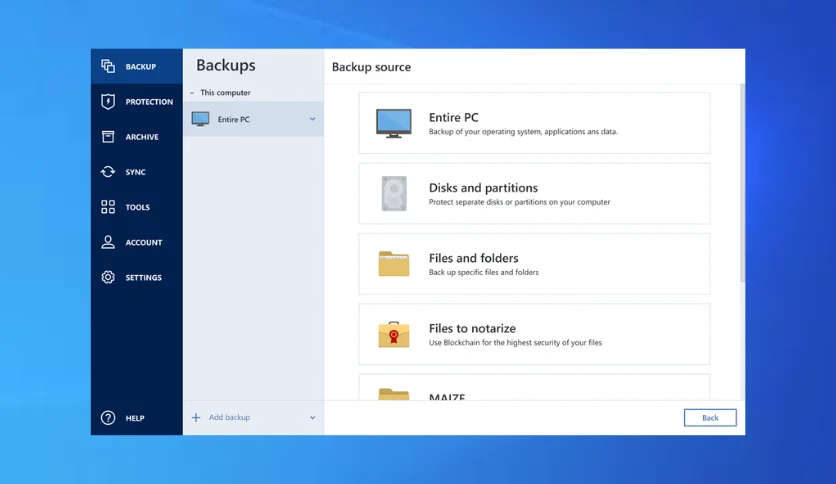Click the Settings gear icon

(x=108, y=277)
